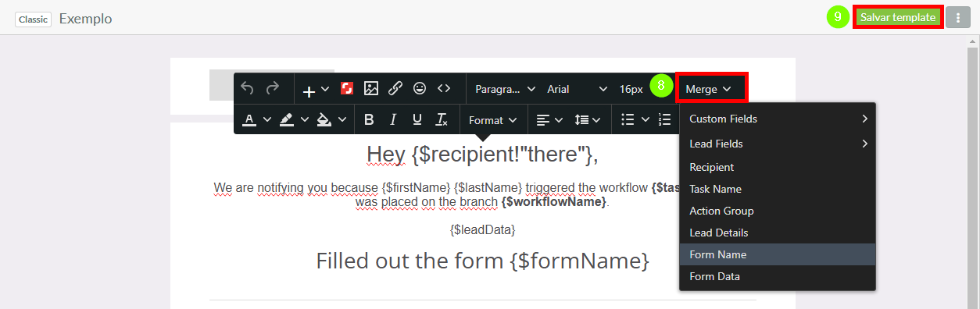Clear formatting with the Tx icon
980x309 pixels.
click(x=442, y=120)
